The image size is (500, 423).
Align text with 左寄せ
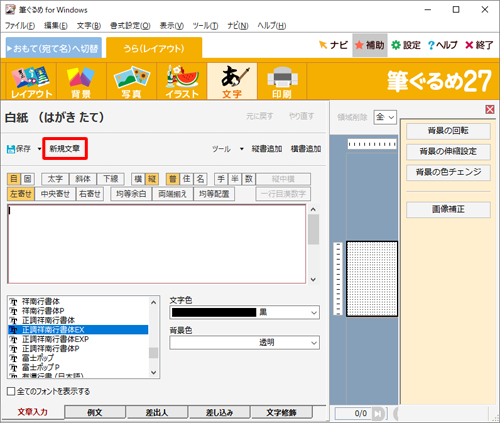point(21,194)
